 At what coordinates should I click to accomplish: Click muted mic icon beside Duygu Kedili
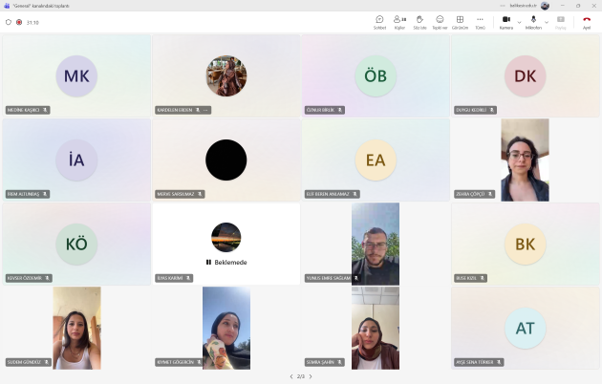tap(492, 110)
